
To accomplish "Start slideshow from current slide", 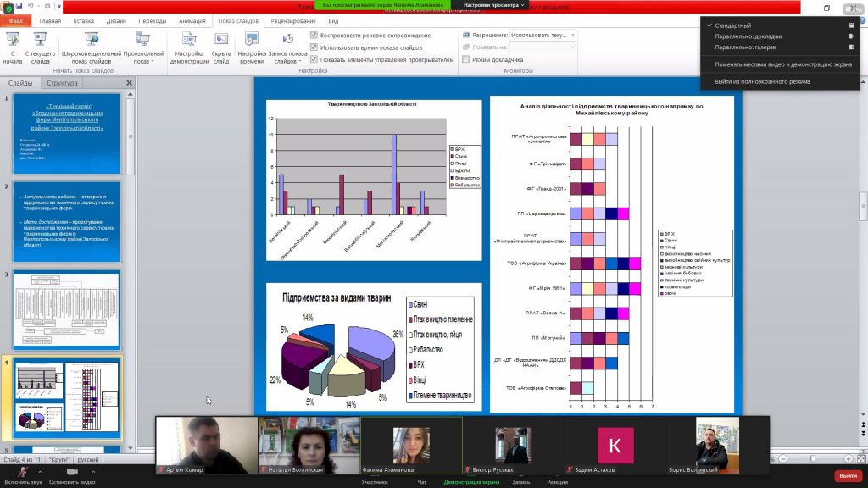I will click(x=40, y=47).
